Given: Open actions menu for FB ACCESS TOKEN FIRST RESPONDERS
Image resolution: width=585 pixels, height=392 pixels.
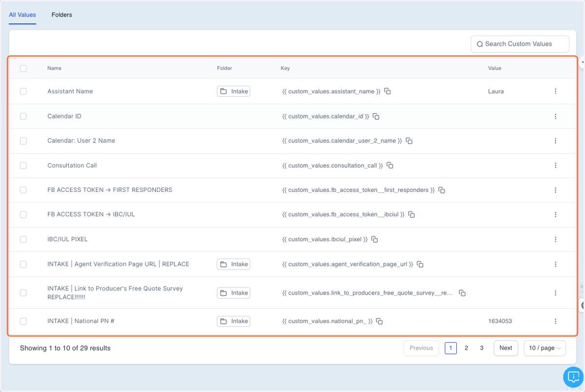Looking at the screenshot, I should click(555, 190).
